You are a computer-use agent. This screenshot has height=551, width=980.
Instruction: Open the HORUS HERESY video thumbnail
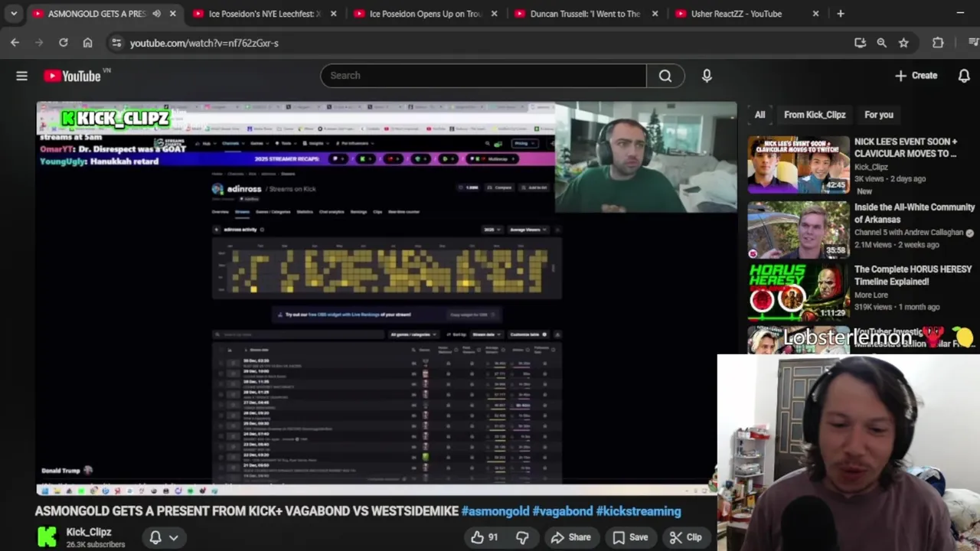click(x=799, y=292)
